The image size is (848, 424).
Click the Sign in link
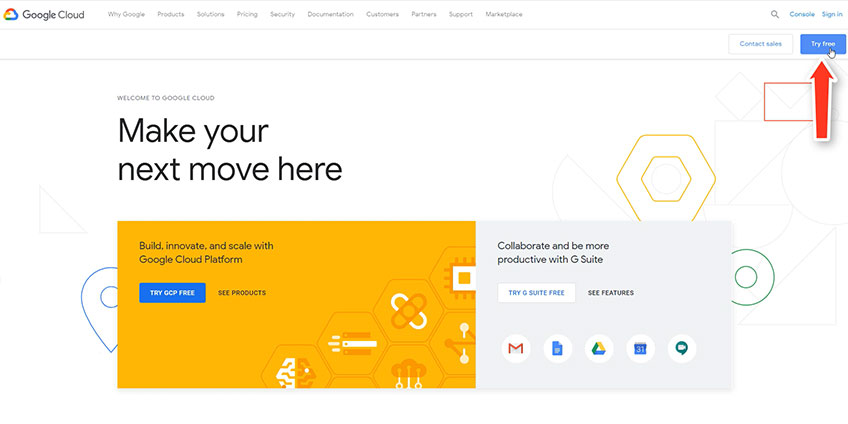[832, 15]
